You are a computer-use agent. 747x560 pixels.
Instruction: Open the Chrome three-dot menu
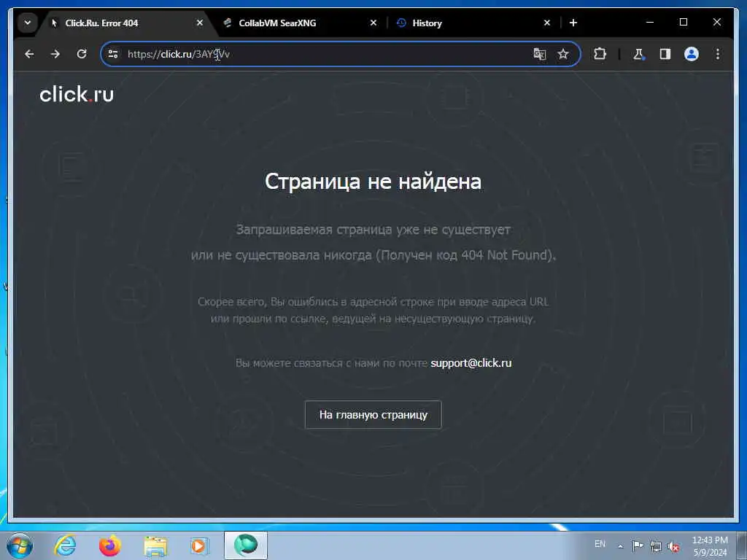click(718, 54)
